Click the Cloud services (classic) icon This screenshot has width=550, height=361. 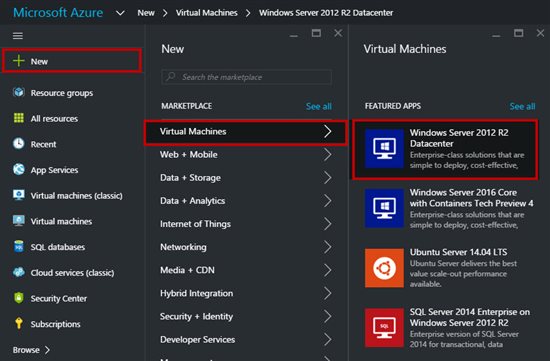coord(19,272)
